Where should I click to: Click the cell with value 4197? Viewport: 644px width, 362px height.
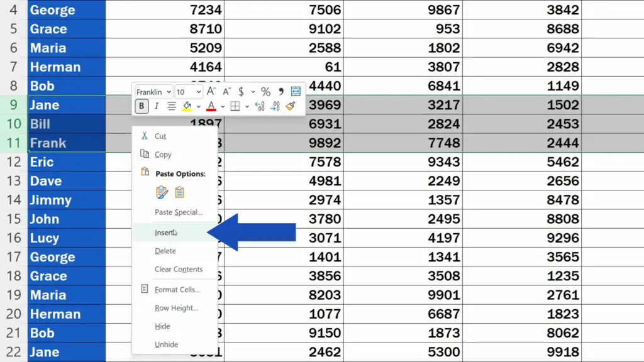[x=403, y=238]
